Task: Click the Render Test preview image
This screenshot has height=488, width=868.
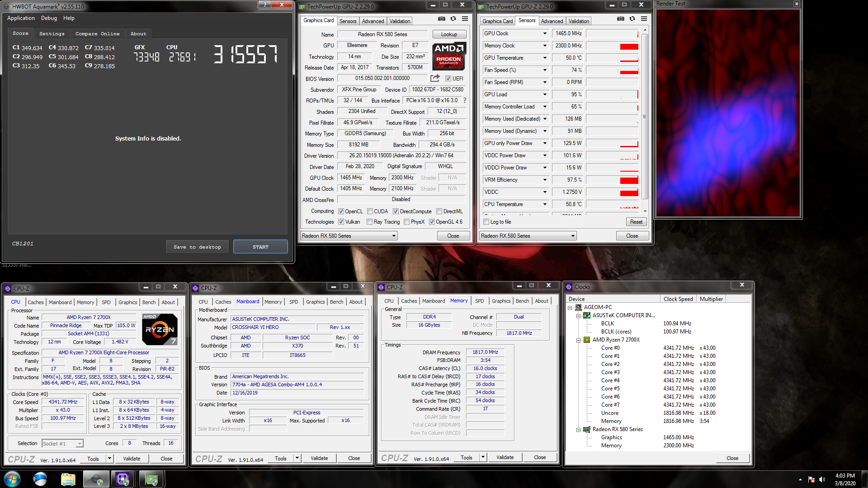Action: pos(728,112)
